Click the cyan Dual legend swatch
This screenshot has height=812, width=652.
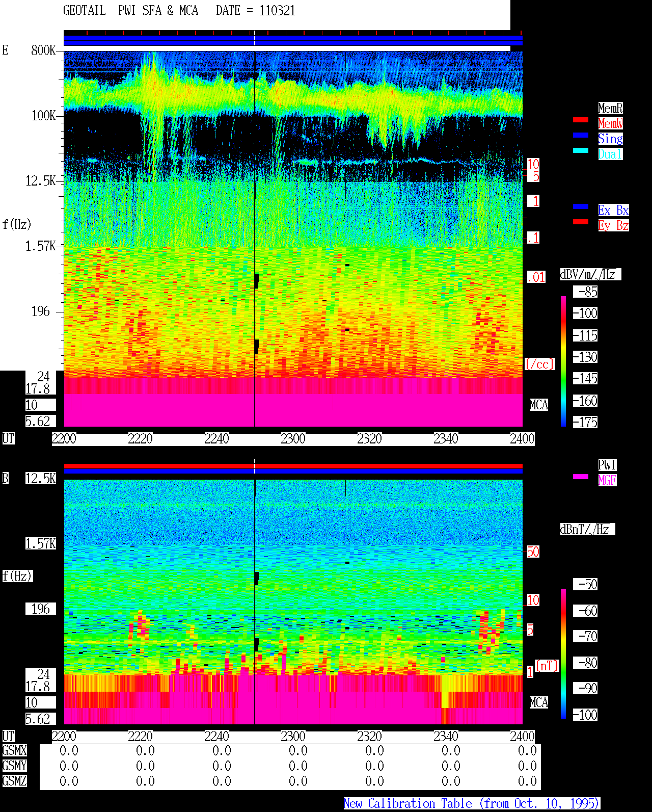[x=581, y=150]
